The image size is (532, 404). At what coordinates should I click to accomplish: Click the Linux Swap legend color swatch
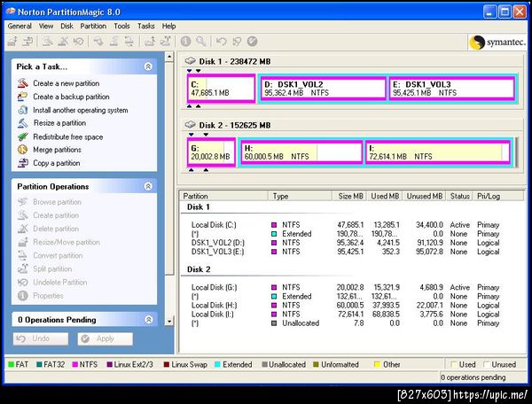[167, 365]
